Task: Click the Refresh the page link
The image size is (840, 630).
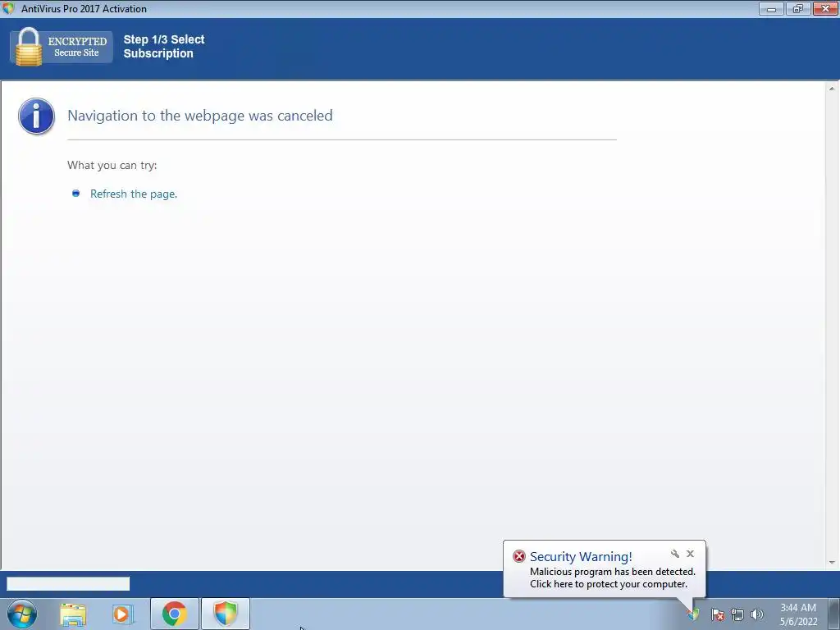Action: point(134,194)
